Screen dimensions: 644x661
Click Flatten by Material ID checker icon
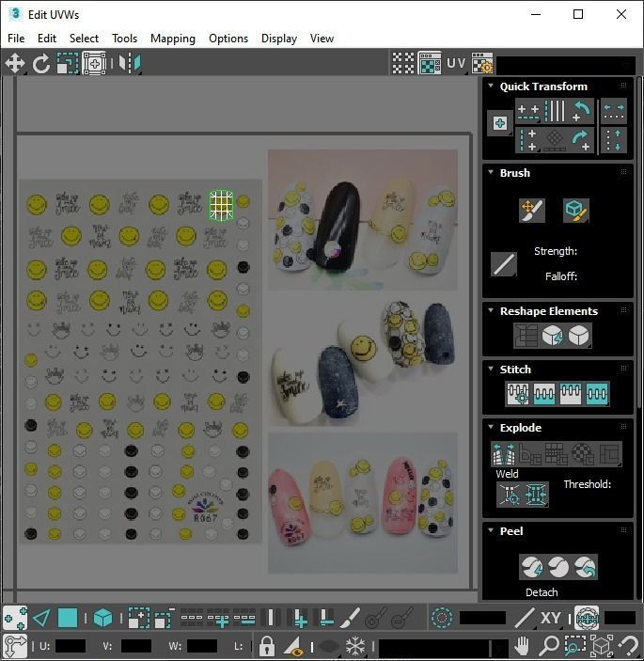pyautogui.click(x=583, y=453)
